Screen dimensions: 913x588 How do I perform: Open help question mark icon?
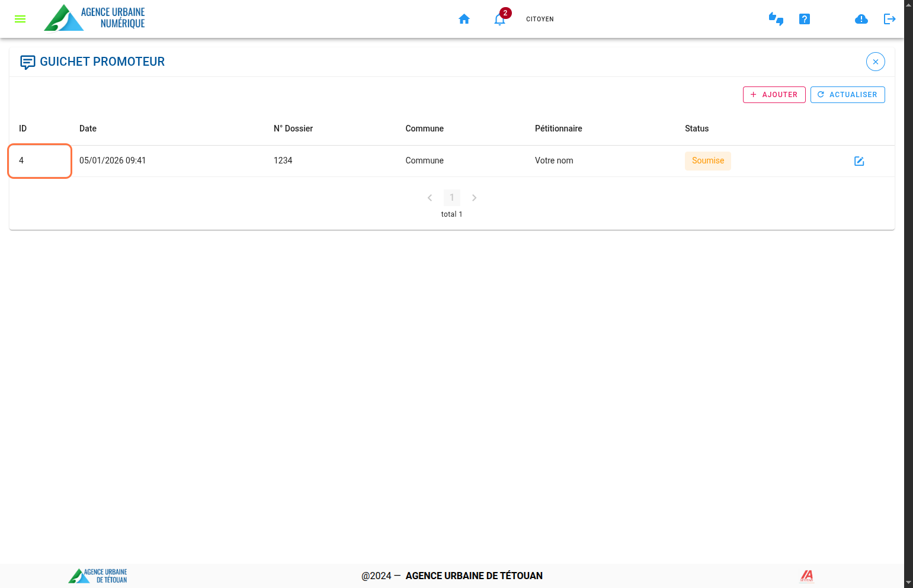(804, 19)
